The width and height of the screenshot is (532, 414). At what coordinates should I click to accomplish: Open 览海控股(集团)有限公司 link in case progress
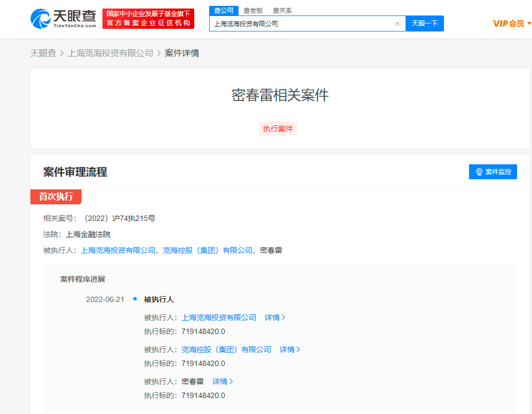click(226, 349)
